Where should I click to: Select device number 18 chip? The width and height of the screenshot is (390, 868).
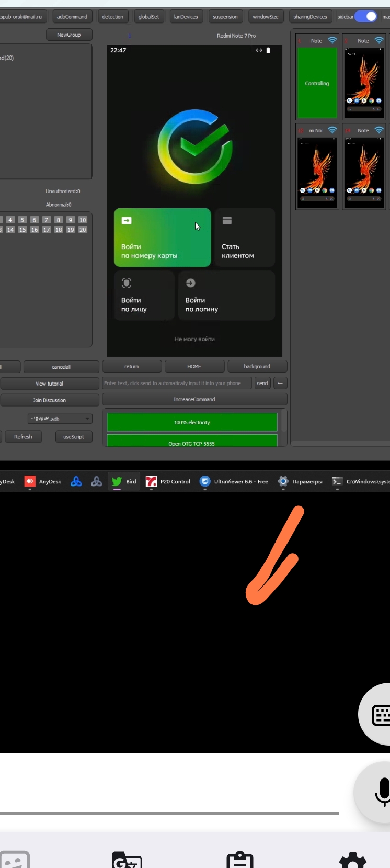(58, 230)
